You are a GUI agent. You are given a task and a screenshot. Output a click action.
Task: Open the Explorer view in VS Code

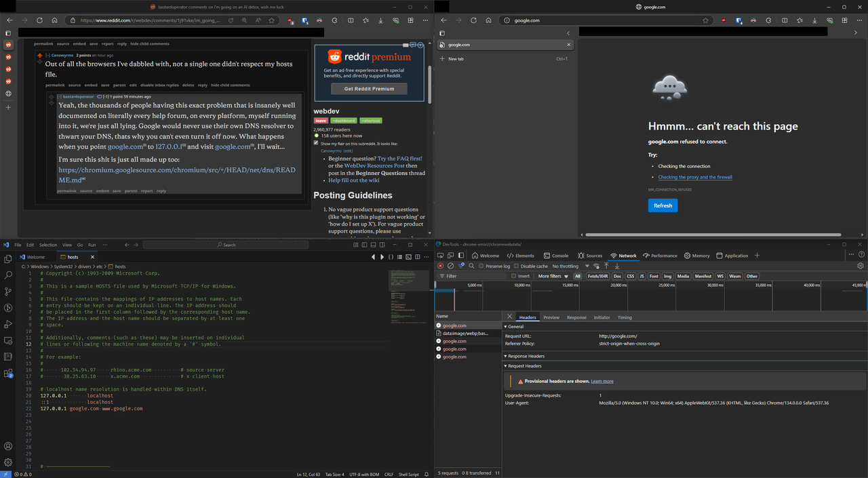8,259
